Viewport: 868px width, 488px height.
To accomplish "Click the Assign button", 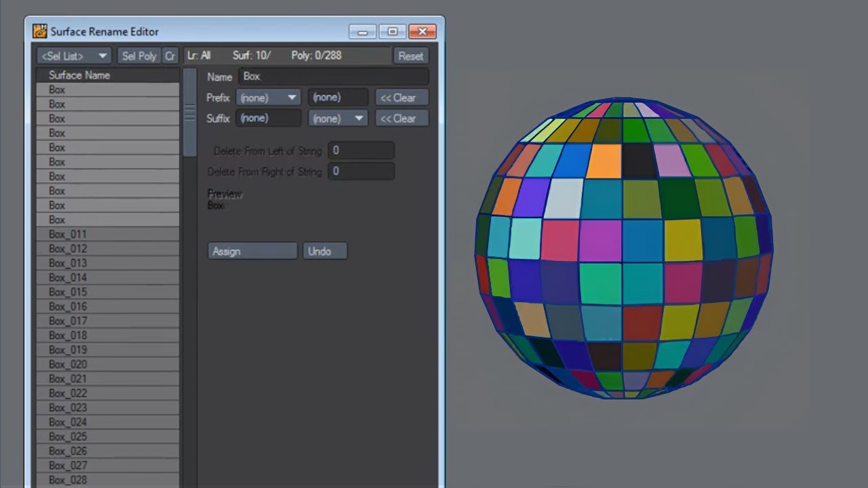I will 252,251.
